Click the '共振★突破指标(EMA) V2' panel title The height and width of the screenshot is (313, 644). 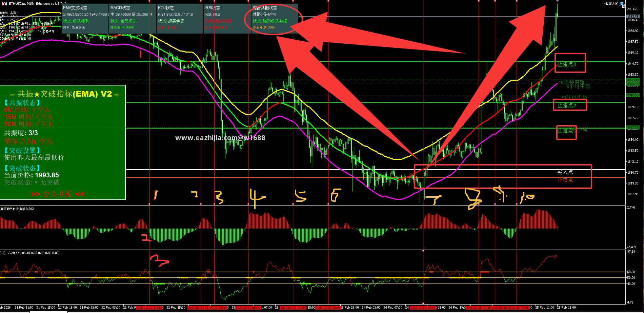(x=64, y=94)
